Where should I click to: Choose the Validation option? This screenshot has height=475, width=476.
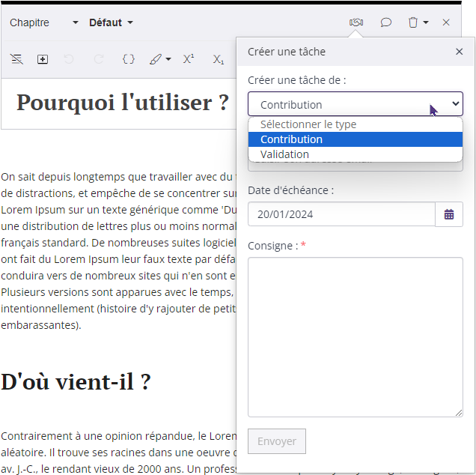tap(356, 154)
